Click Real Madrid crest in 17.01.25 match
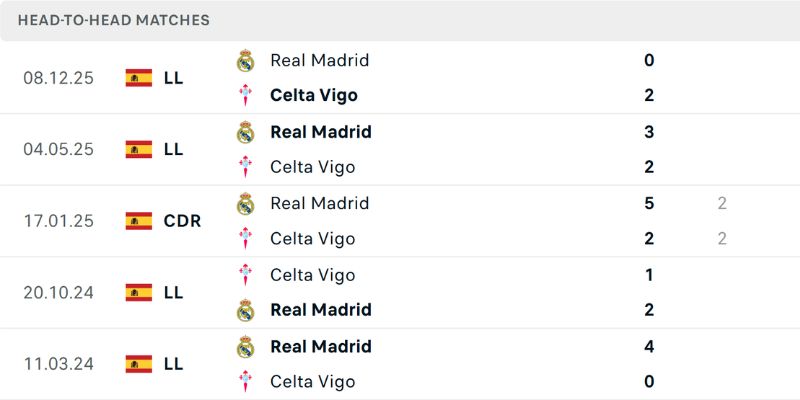The width and height of the screenshot is (800, 400). [x=245, y=204]
